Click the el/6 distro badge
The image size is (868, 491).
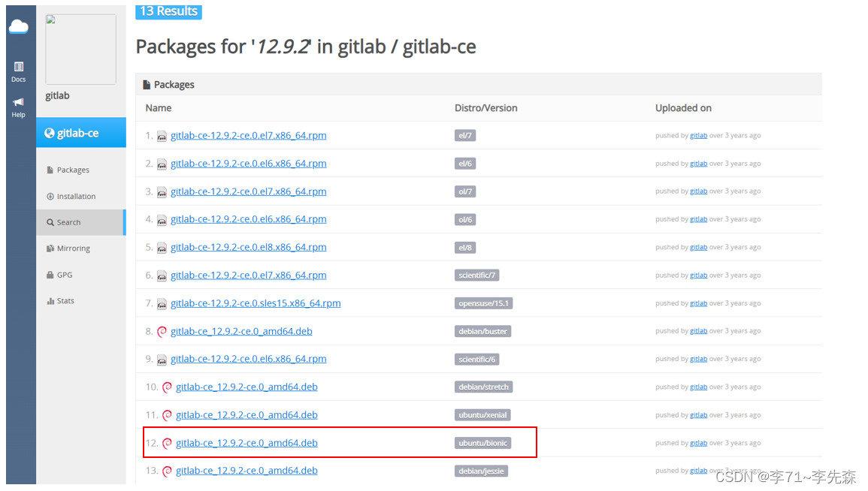(x=465, y=164)
